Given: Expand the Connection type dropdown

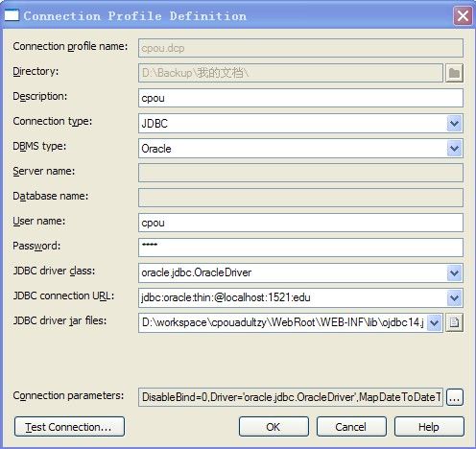Looking at the screenshot, I should click(454, 123).
